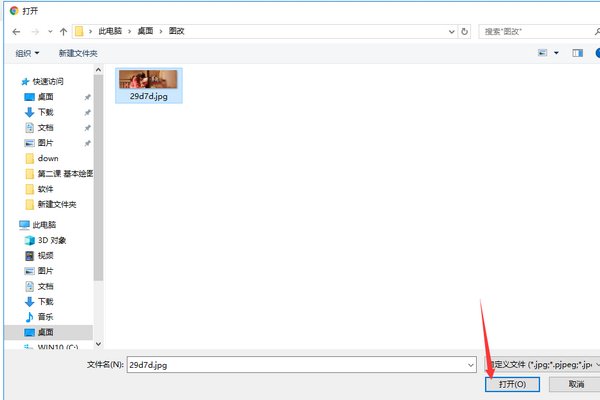Select the 29d7d.jpg thumbnail
Image resolution: width=600 pixels, height=400 pixels.
click(147, 86)
